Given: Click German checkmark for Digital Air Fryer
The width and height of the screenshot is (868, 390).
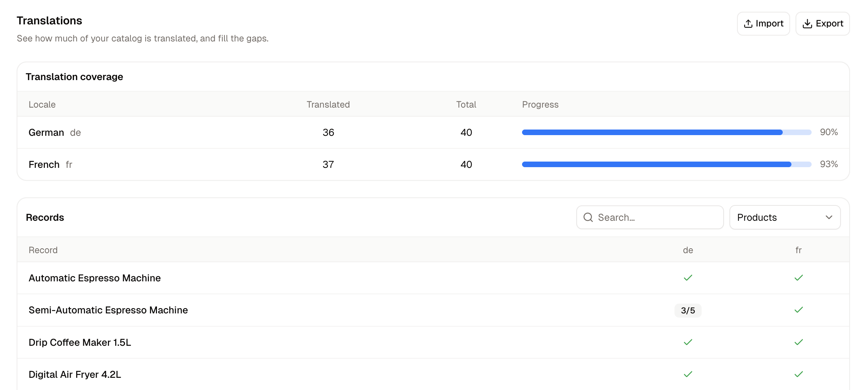Looking at the screenshot, I should click(x=688, y=374).
